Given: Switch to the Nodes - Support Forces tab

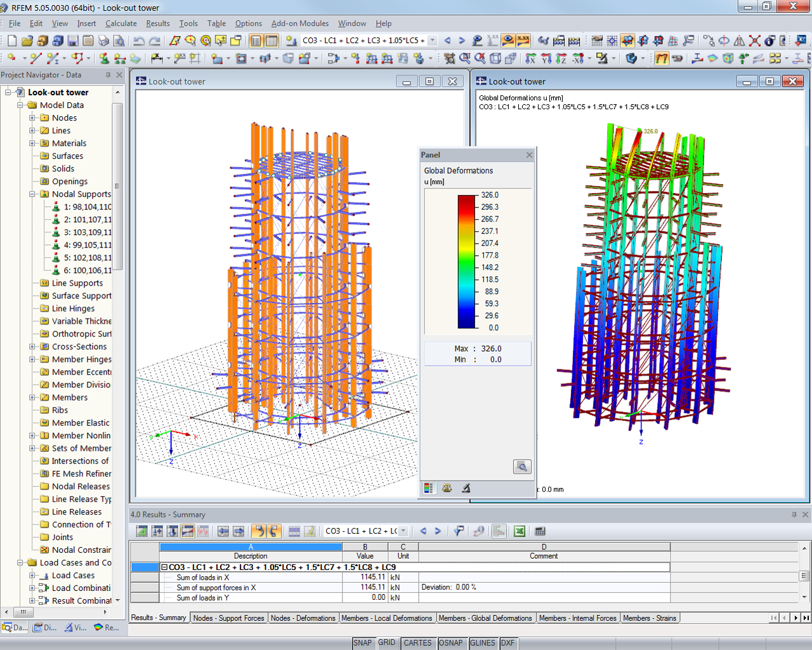Looking at the screenshot, I should pyautogui.click(x=228, y=617).
